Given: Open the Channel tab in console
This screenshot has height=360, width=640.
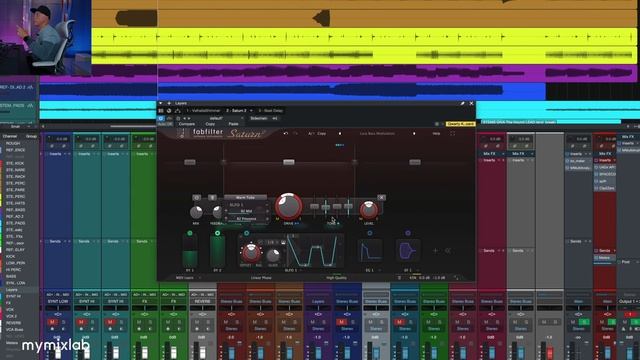Looking at the screenshot, I should pos(10,136).
